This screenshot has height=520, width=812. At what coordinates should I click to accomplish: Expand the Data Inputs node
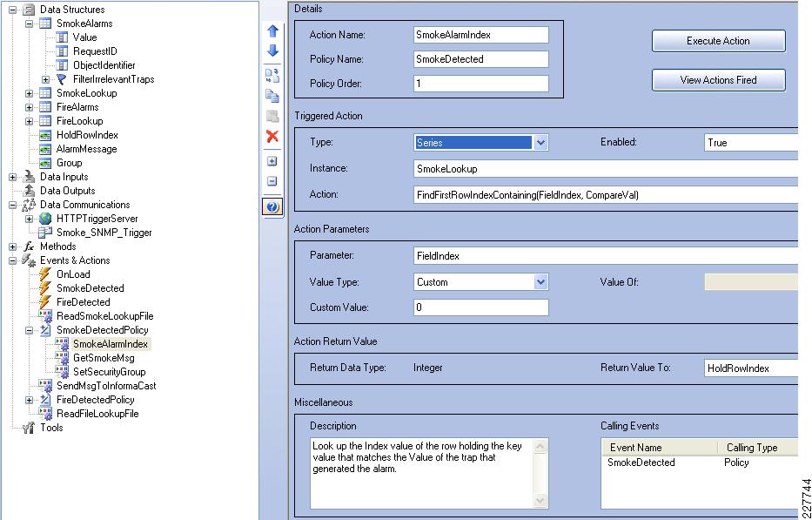click(x=12, y=177)
